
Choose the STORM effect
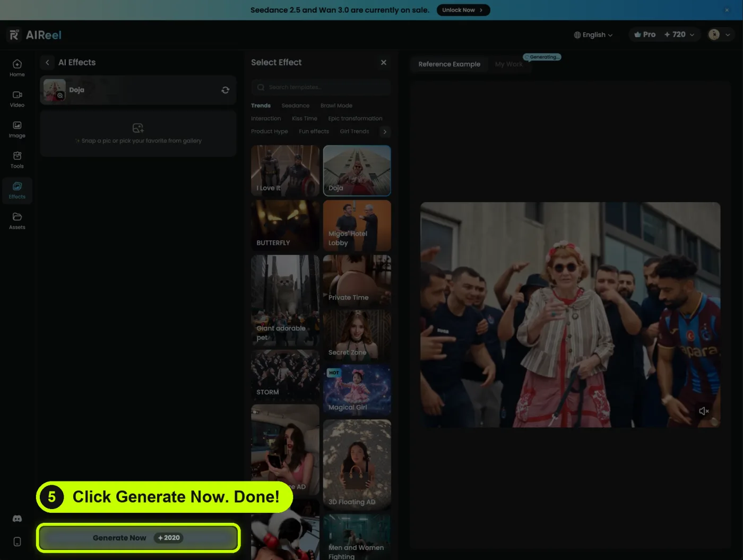tap(285, 375)
